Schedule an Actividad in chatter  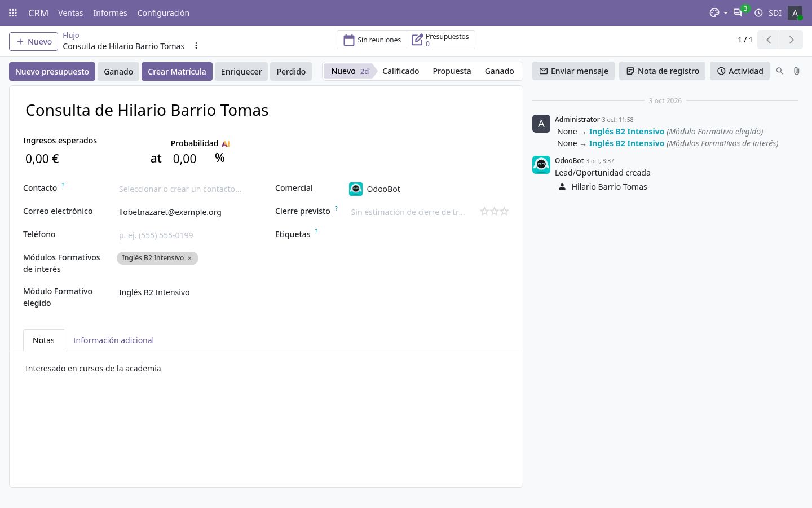pos(740,71)
